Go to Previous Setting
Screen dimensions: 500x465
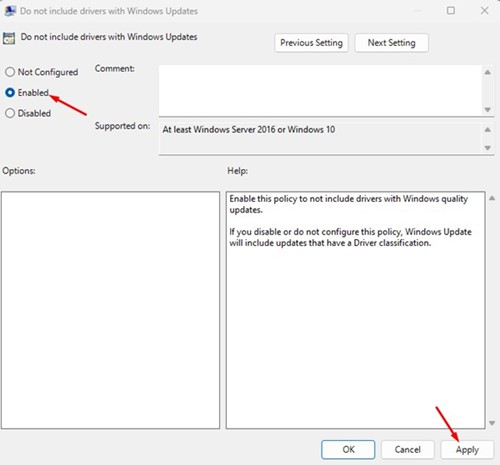[311, 43]
